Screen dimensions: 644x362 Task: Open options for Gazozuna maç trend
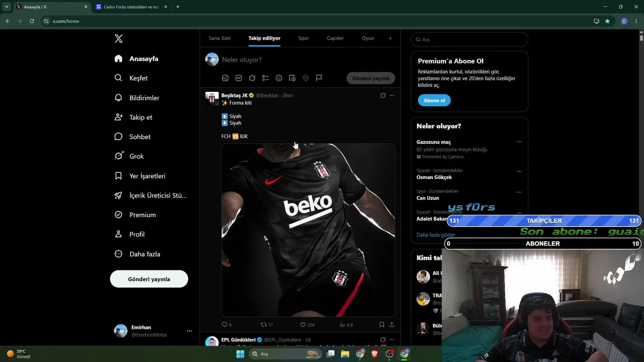click(x=519, y=142)
